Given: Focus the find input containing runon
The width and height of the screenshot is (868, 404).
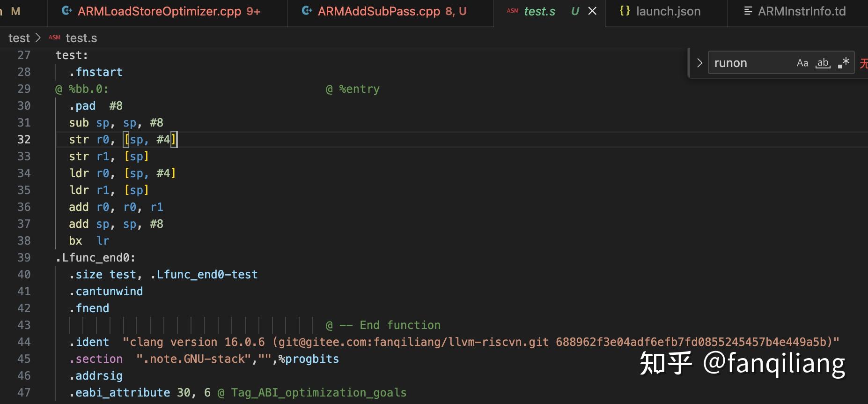Looking at the screenshot, I should click(x=749, y=63).
